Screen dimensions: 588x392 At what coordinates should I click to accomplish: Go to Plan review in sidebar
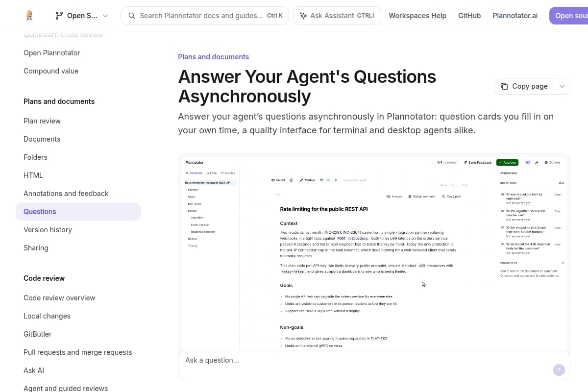pyautogui.click(x=42, y=121)
